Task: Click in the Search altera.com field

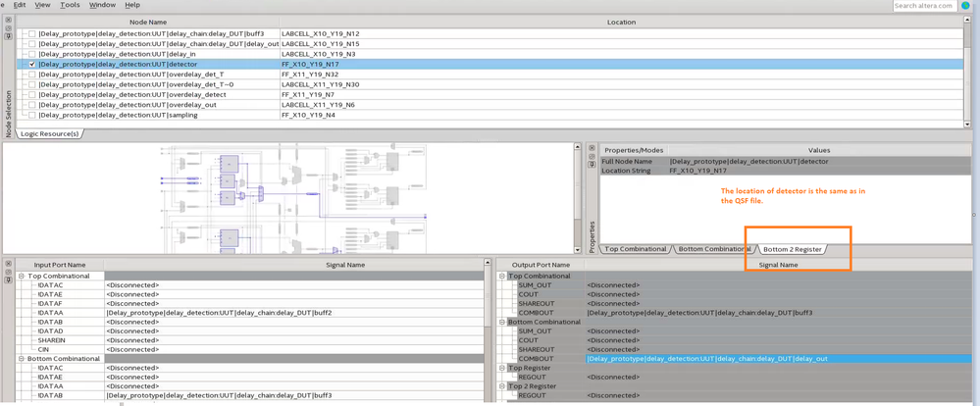Action: click(923, 6)
